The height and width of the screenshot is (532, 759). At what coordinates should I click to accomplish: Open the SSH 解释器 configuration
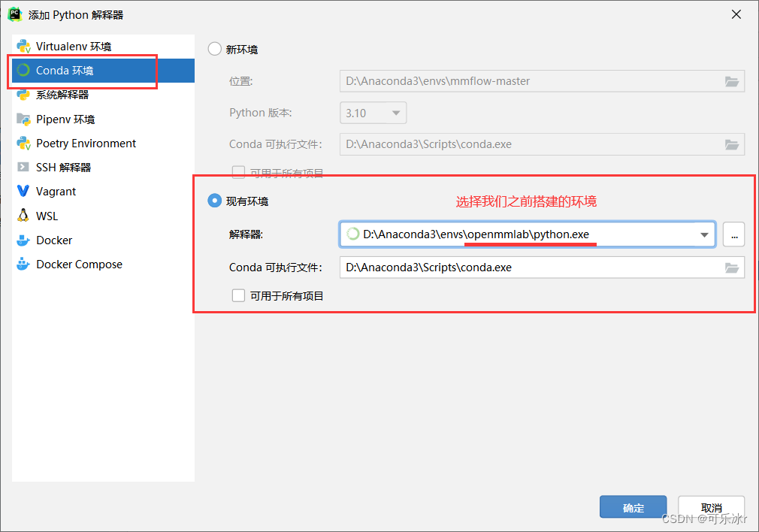click(x=64, y=167)
